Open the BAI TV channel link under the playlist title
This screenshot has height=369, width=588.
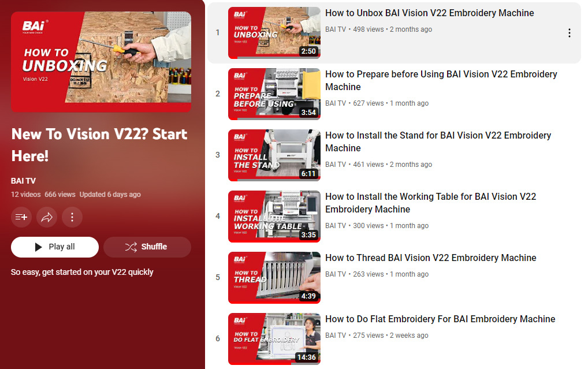coord(23,181)
